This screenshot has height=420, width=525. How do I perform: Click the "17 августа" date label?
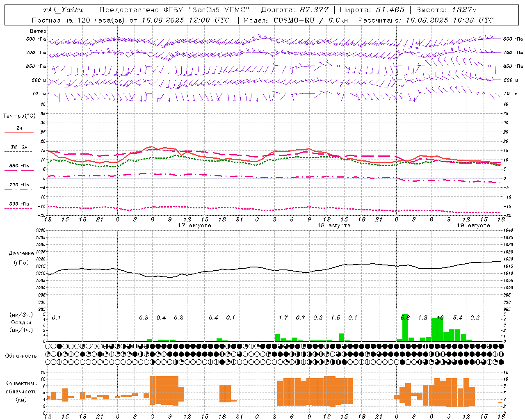click(x=194, y=226)
